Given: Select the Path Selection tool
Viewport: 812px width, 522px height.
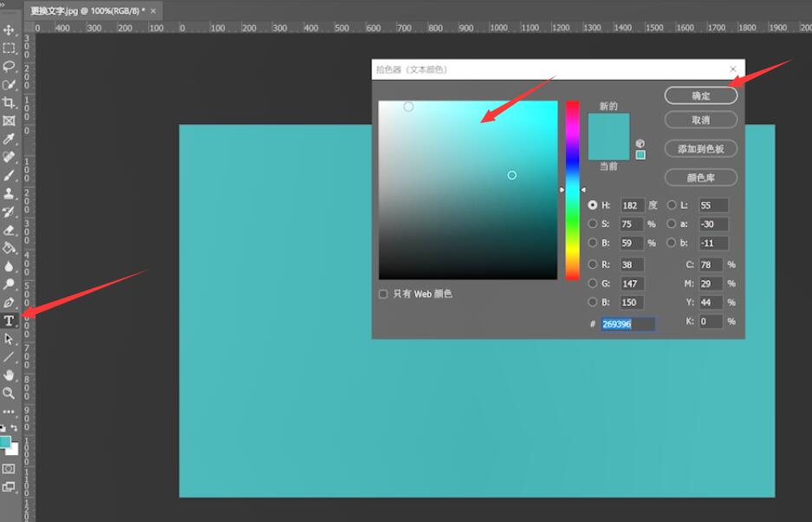Looking at the screenshot, I should tap(9, 338).
